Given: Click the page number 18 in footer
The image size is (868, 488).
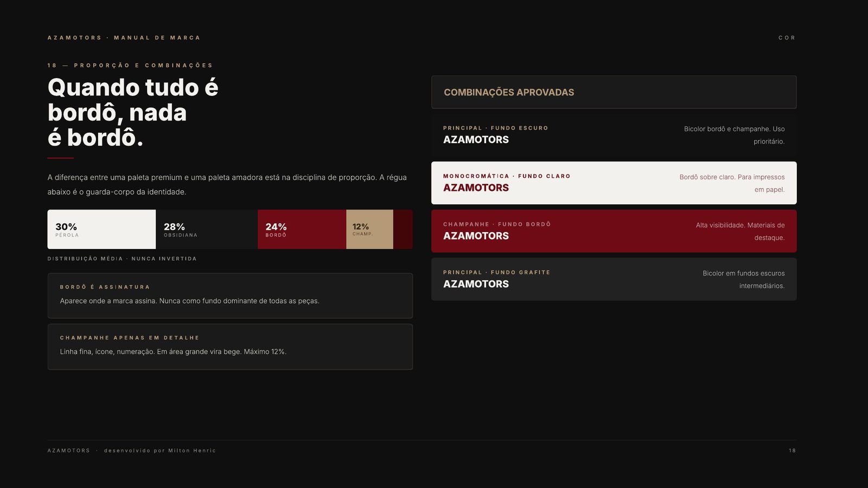Looking at the screenshot, I should coord(792,451).
